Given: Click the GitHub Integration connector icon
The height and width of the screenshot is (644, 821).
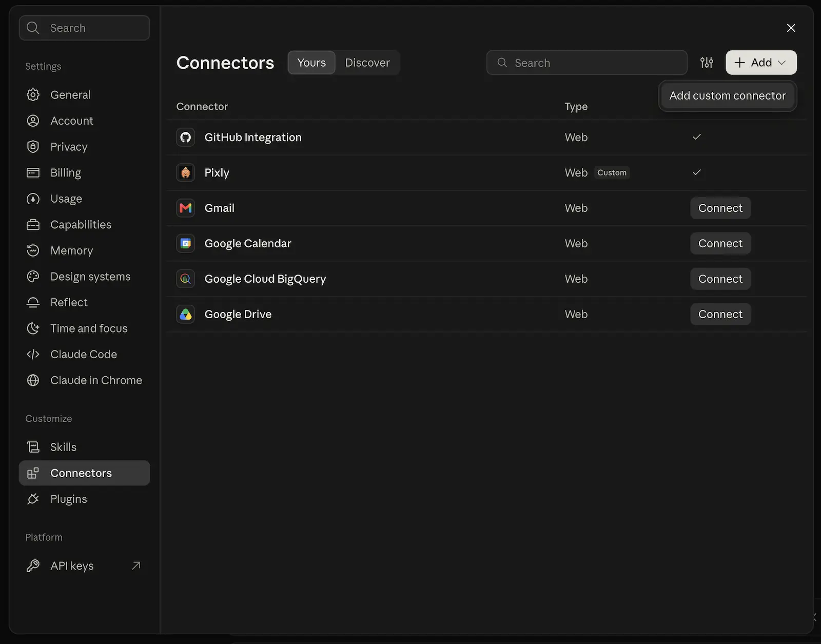Looking at the screenshot, I should point(185,138).
